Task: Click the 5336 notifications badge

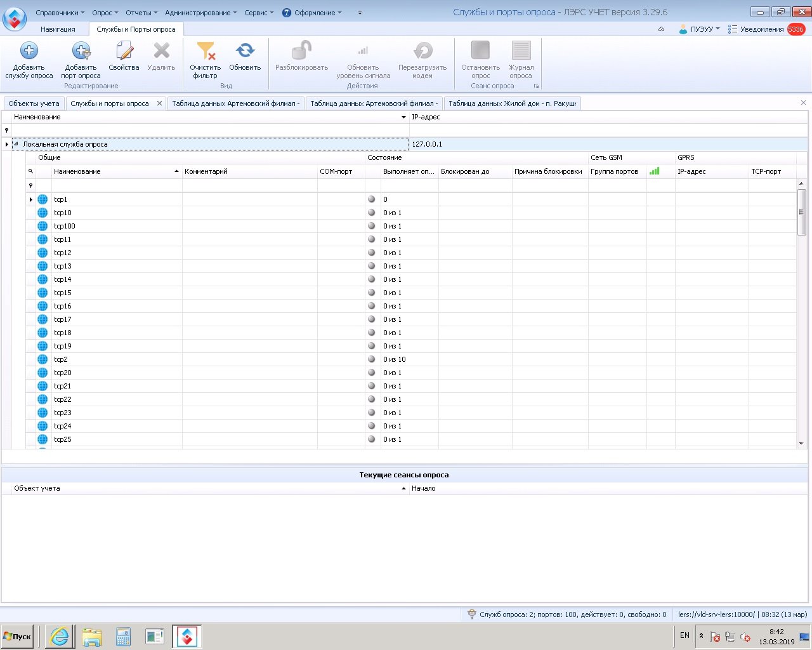Action: pyautogui.click(x=796, y=29)
